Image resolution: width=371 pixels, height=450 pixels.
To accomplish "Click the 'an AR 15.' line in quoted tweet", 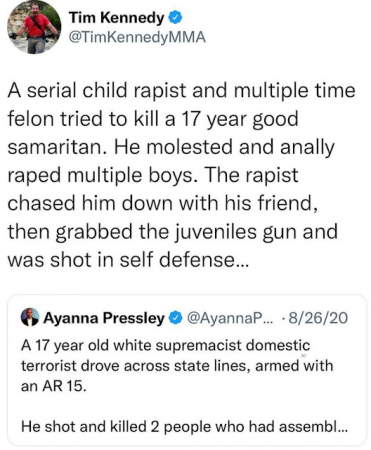I will click(54, 386).
